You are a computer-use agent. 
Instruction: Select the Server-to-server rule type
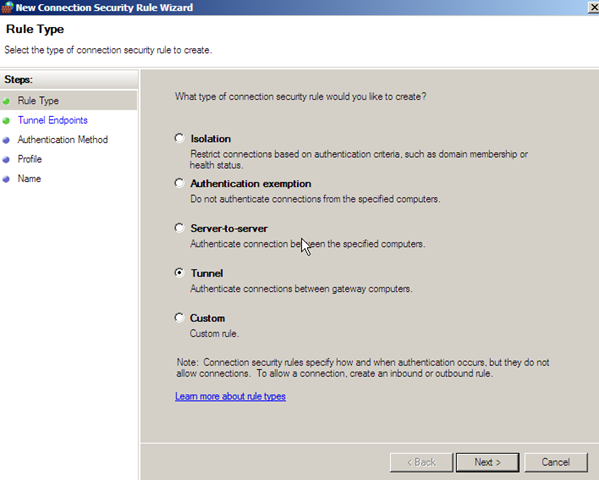pyautogui.click(x=179, y=228)
